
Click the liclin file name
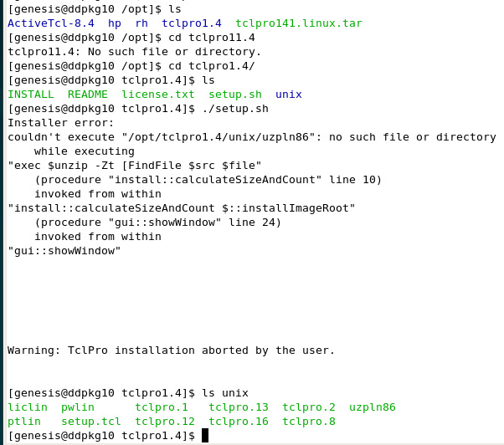[28, 407]
